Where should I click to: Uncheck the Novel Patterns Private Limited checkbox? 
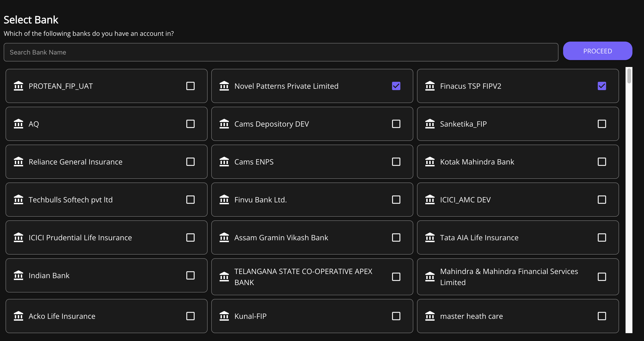point(396,86)
